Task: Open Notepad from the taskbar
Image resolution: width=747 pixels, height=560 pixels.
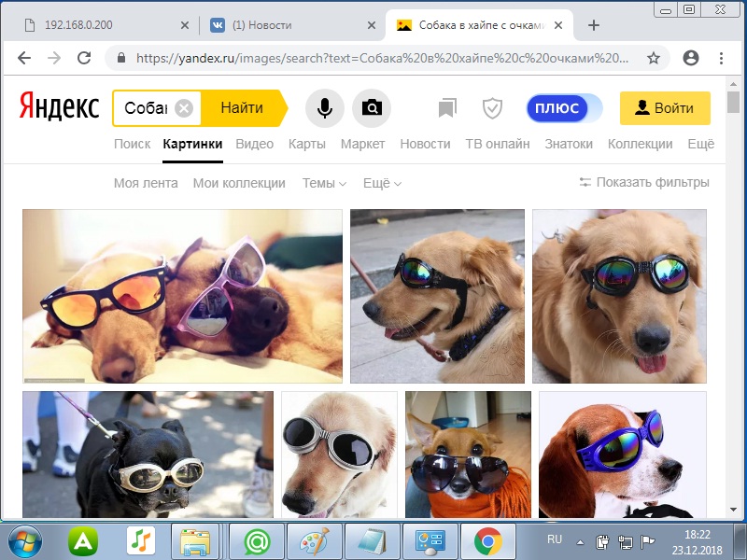Action: (x=373, y=542)
